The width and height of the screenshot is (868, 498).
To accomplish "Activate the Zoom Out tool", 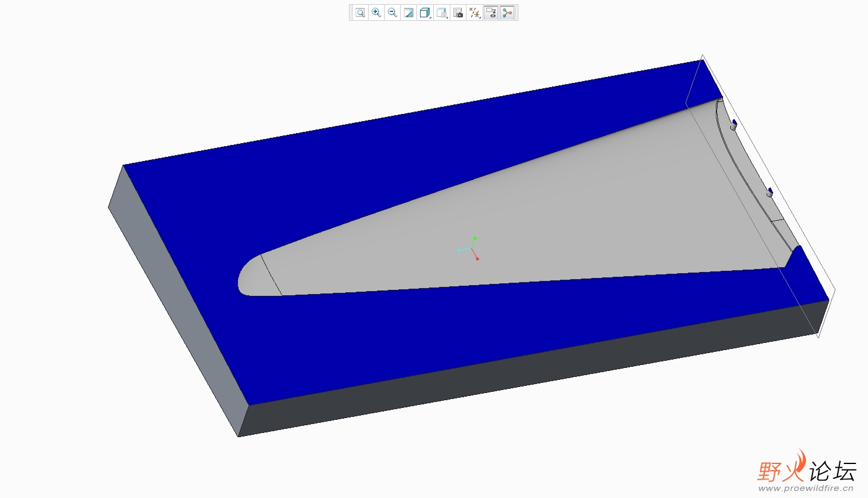I will click(x=393, y=13).
